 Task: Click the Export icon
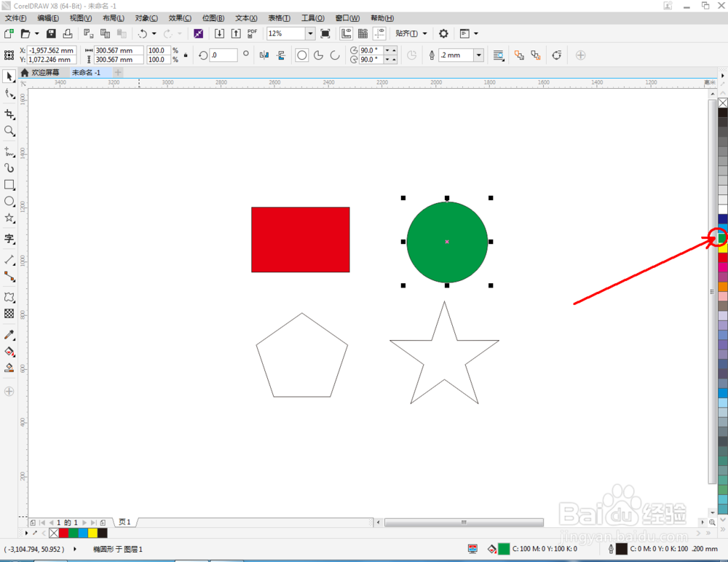pos(236,33)
